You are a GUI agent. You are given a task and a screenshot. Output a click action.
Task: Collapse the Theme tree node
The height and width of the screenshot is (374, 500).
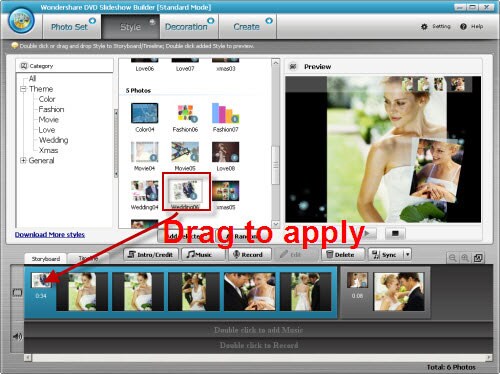[x=23, y=89]
